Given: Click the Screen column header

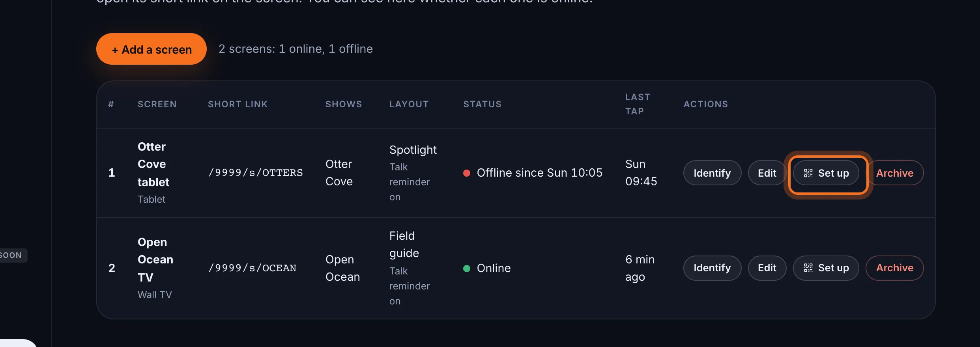Looking at the screenshot, I should (157, 104).
